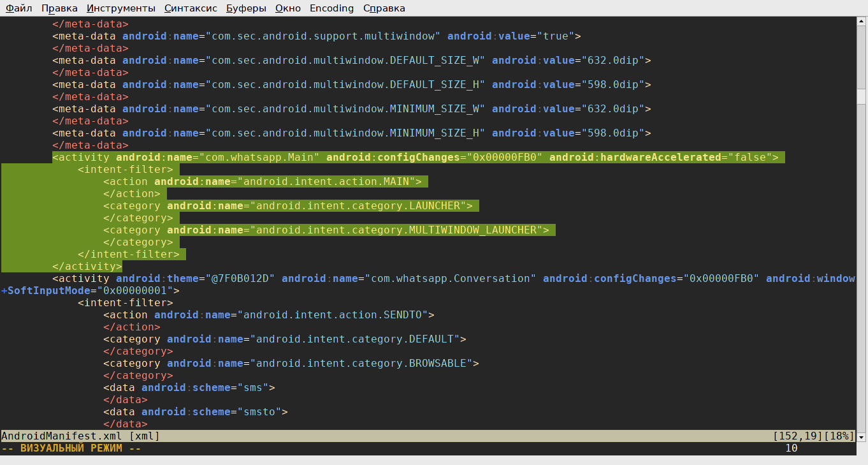This screenshot has height=465, width=868.
Task: Click the scrollbar down arrow
Action: click(x=862, y=437)
